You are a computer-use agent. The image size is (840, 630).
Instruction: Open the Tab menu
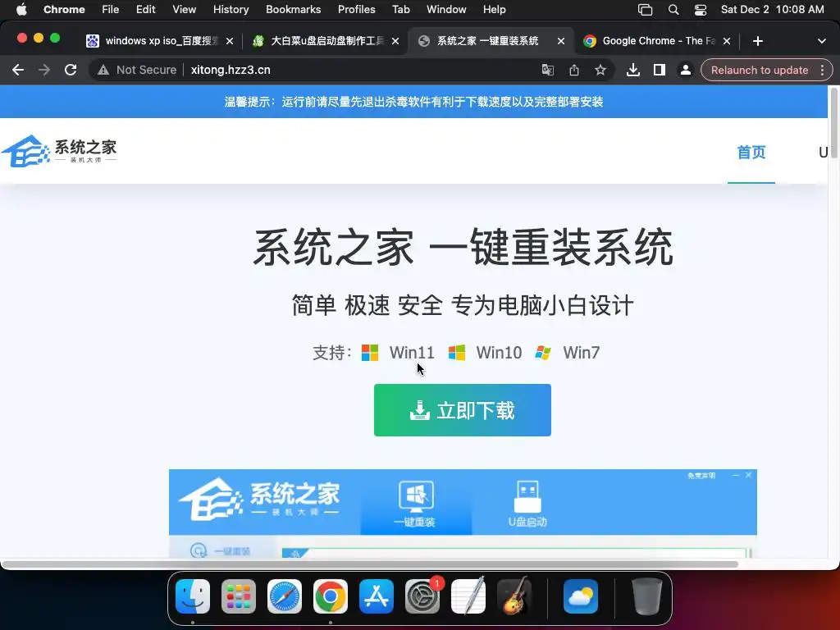(400, 10)
